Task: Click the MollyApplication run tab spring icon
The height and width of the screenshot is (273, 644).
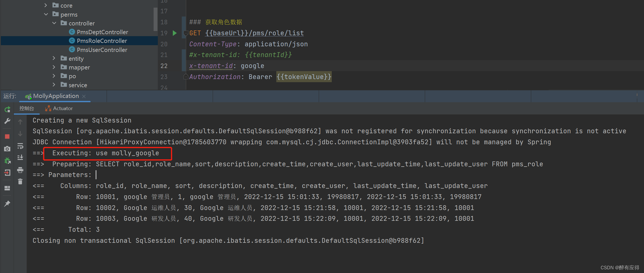Action: pyautogui.click(x=28, y=97)
